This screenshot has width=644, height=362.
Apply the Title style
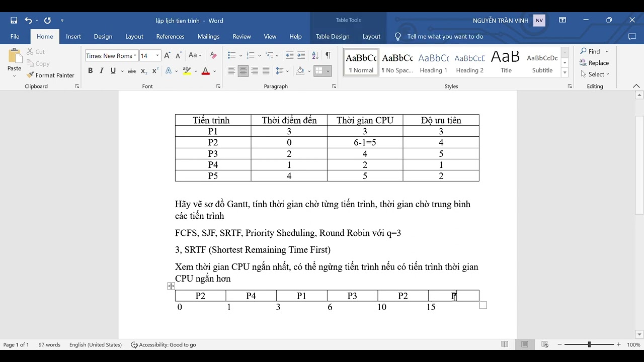click(x=506, y=62)
